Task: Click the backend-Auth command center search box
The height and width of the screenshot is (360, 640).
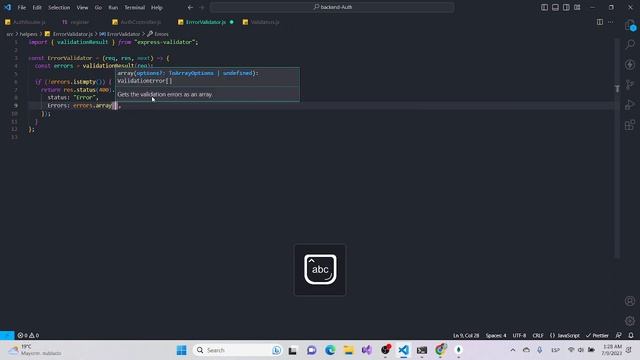Action: click(332, 7)
